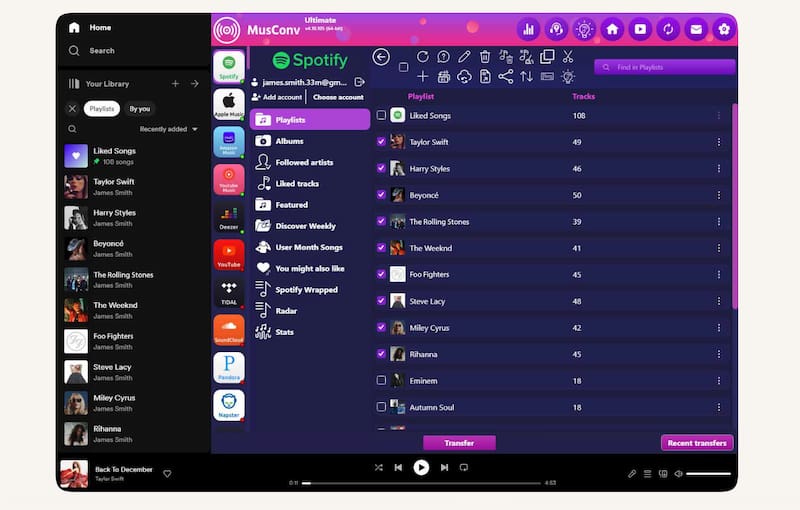The width and height of the screenshot is (800, 510).
Task: Open Discover Weekly menu item
Action: pyautogui.click(x=310, y=226)
